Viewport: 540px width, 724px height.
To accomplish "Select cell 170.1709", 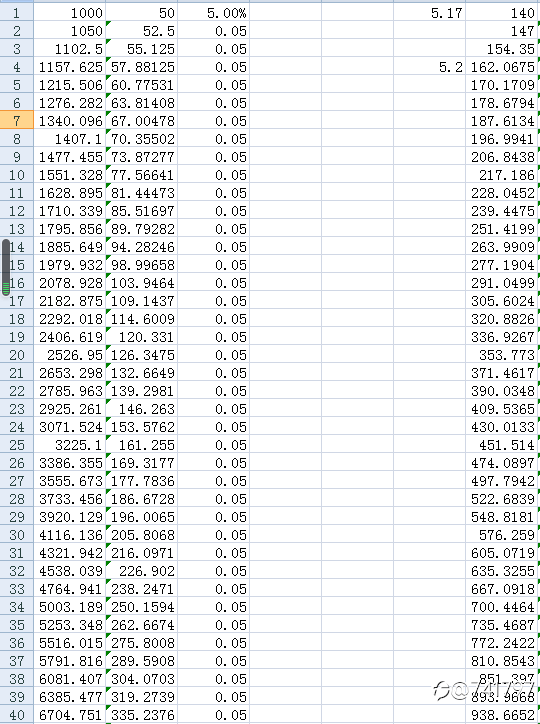I will [x=502, y=84].
